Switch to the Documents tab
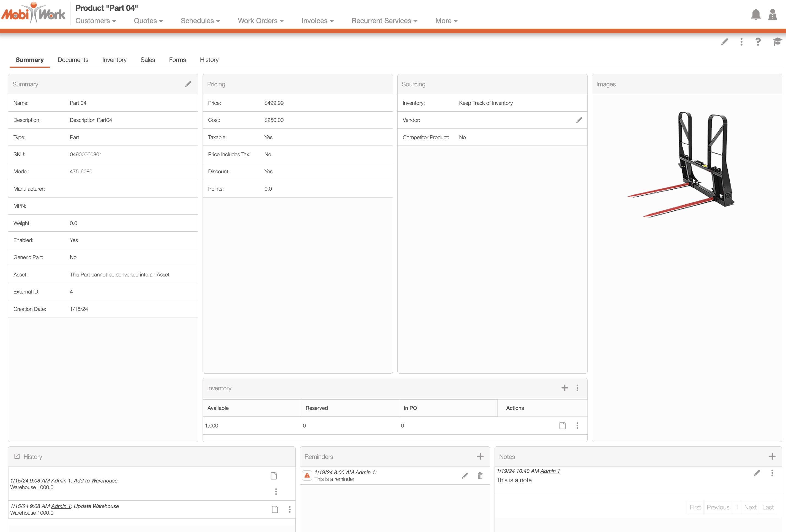 coord(73,60)
